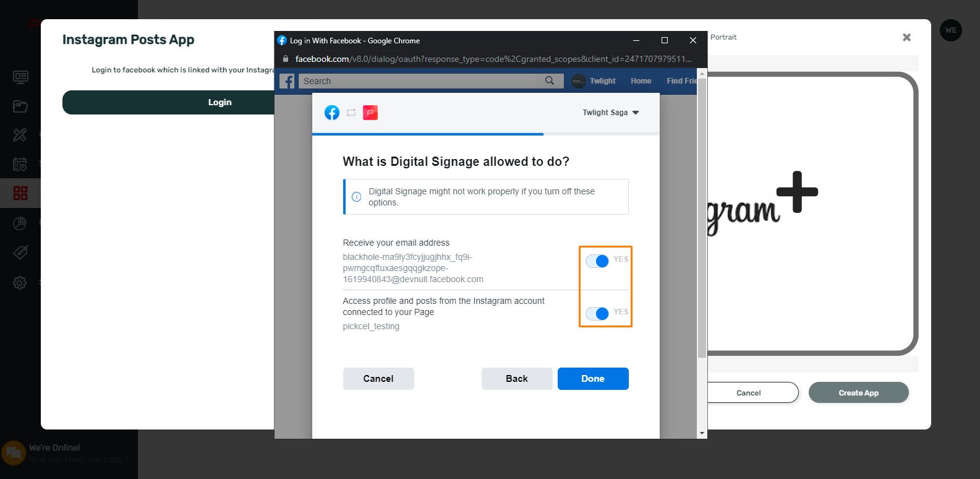Click the pickcel_testing account text

tap(371, 326)
